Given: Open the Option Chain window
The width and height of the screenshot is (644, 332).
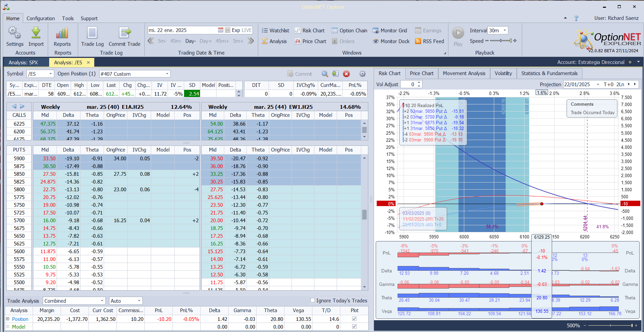Looking at the screenshot, I should click(x=349, y=31).
